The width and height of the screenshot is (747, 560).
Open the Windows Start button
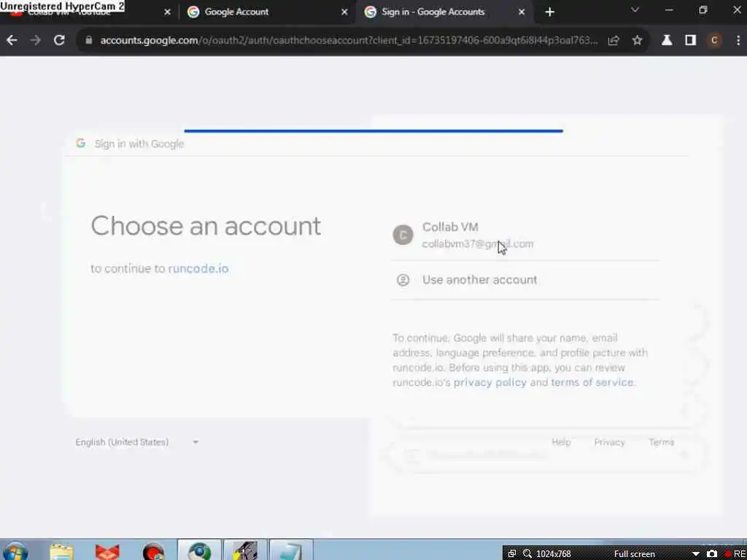click(15, 551)
